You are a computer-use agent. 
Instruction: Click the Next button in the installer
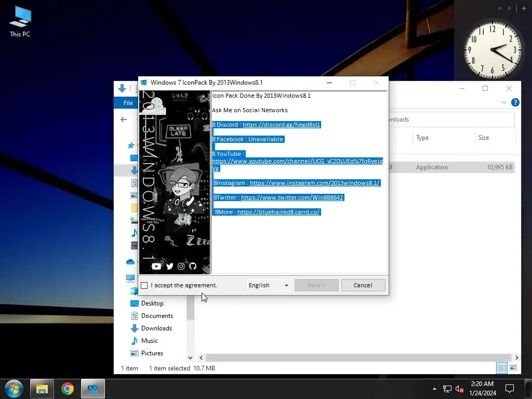click(x=316, y=285)
